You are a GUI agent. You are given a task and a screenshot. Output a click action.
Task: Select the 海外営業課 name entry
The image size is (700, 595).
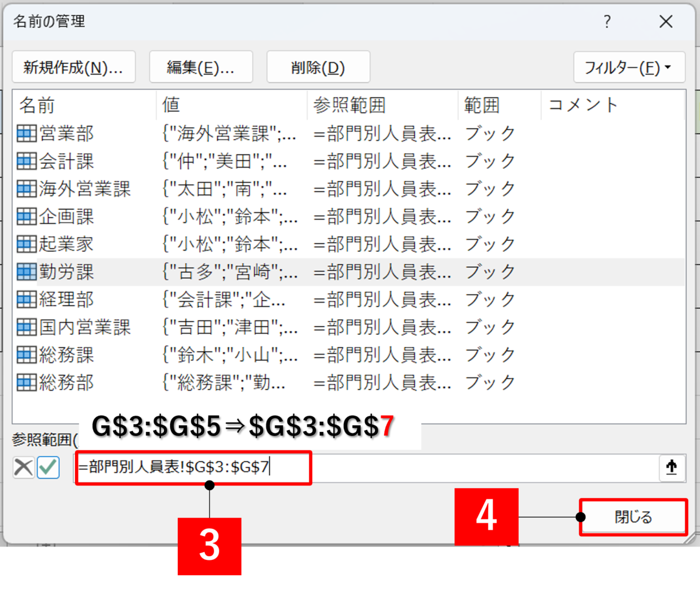(85, 189)
